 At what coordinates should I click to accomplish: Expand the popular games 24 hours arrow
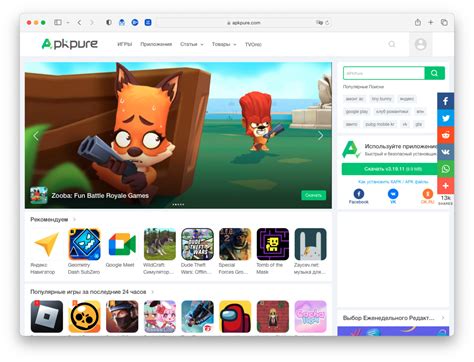click(x=153, y=292)
